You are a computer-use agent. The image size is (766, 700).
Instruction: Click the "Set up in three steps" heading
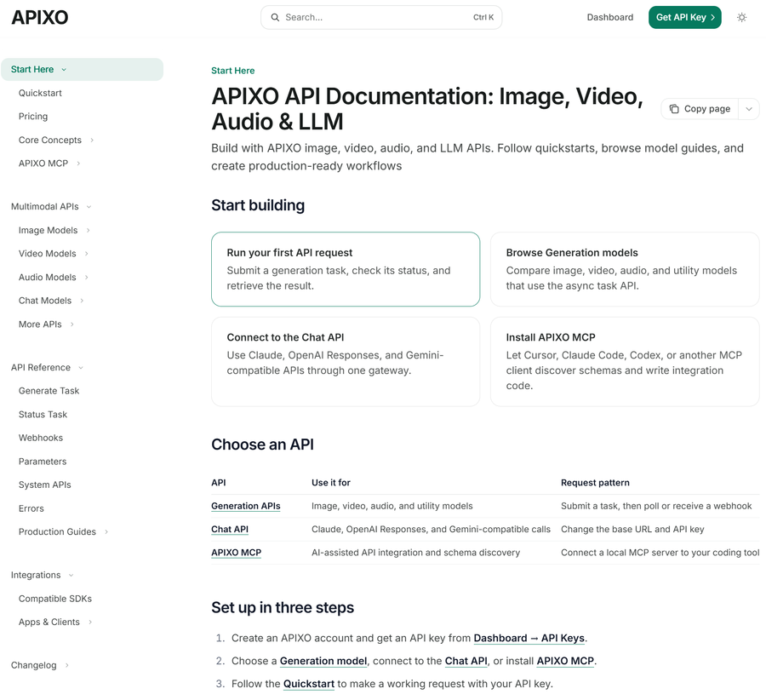pyautogui.click(x=283, y=607)
